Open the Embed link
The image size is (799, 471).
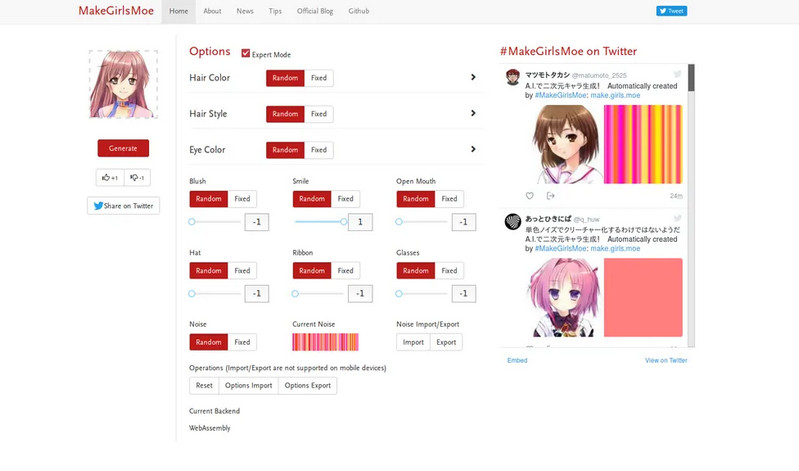pos(517,360)
